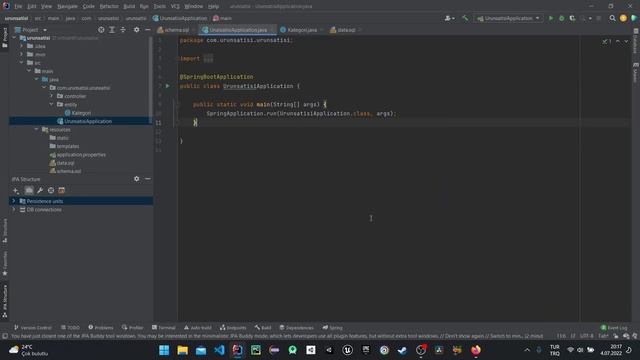Image resolution: width=640 pixels, height=360 pixels.
Task: Select the templates folder
Action: point(68,146)
